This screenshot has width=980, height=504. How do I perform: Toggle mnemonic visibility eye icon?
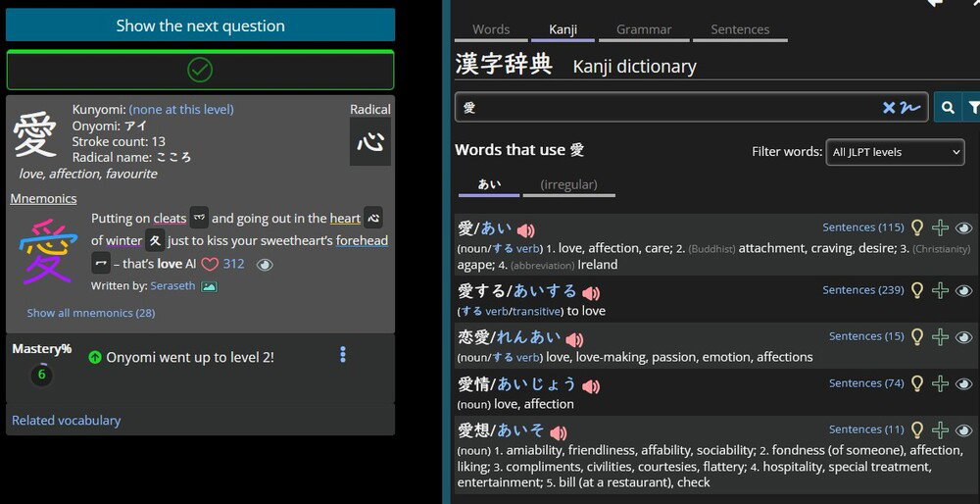pos(265,264)
